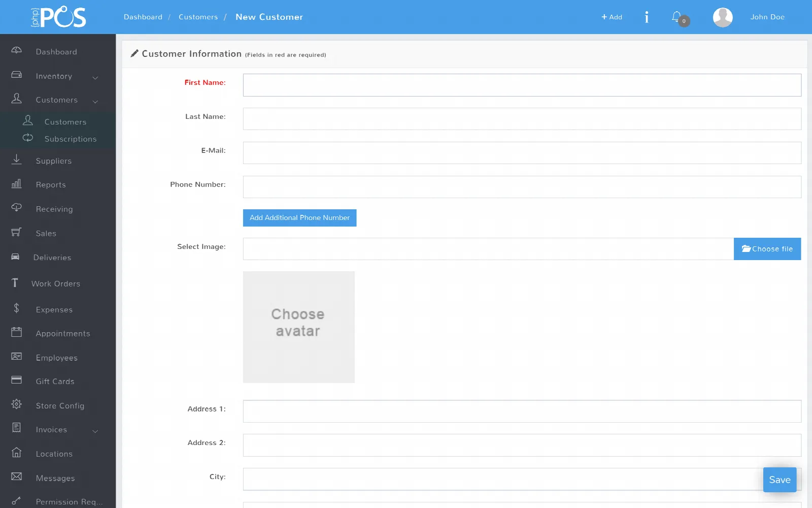Click the Store Config gear icon
Image resolution: width=812 pixels, height=508 pixels.
[16, 404]
